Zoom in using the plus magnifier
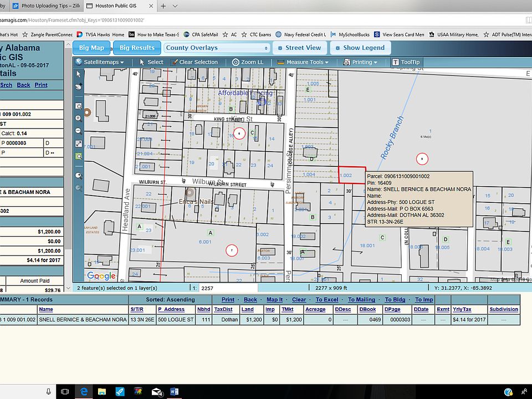 [78, 119]
